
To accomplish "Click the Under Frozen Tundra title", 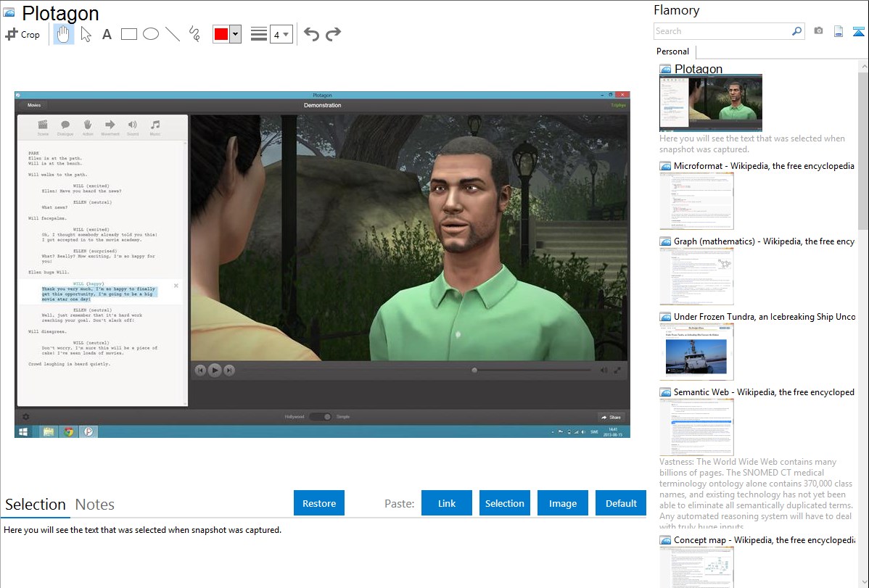I will (765, 316).
